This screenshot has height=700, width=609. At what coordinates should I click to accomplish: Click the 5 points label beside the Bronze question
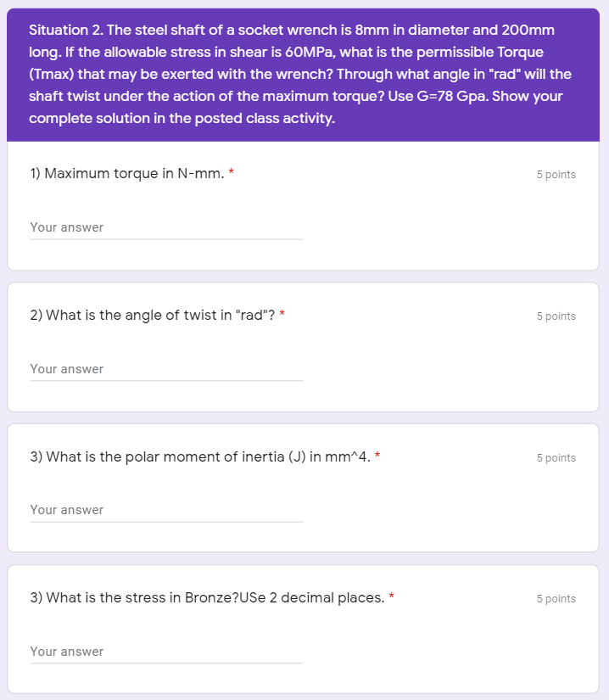tap(554, 598)
